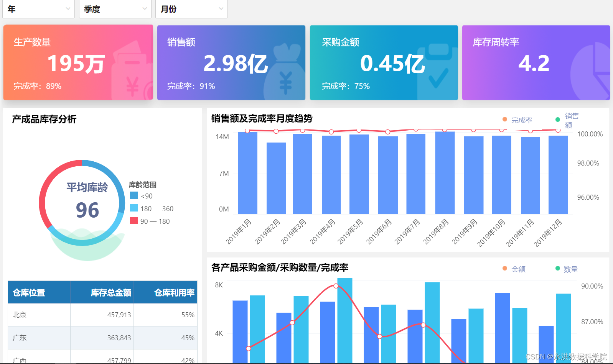The height and width of the screenshot is (364, 613).
Task: Click the 2019年12月 sales bar
Action: click(558, 175)
